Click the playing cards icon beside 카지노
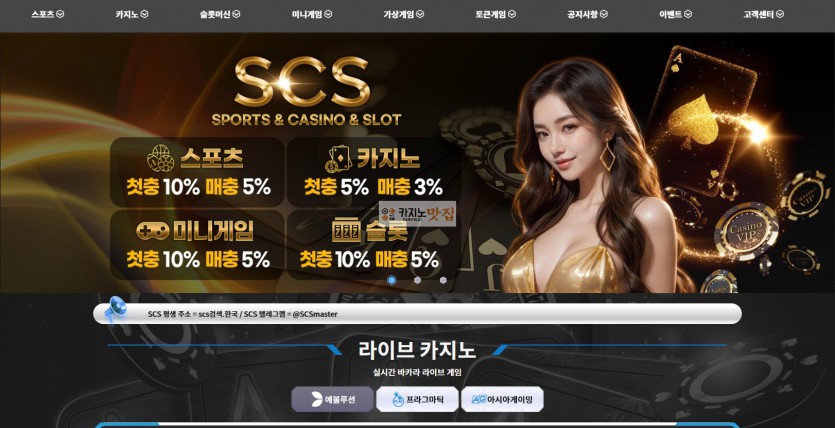 (x=338, y=159)
